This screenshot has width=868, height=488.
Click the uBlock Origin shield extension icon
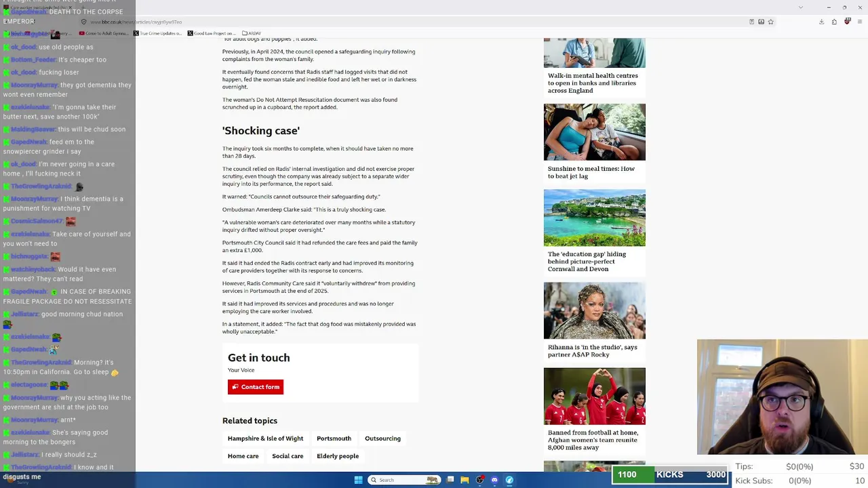(847, 22)
